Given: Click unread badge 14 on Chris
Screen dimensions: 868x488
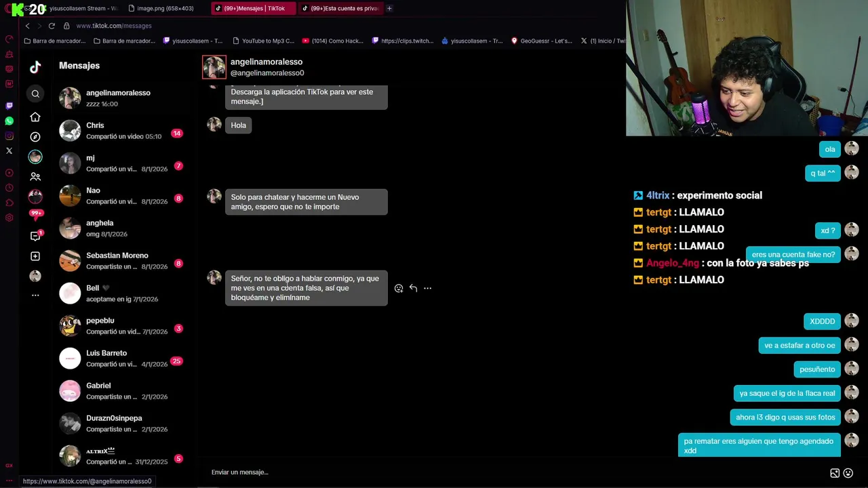Looking at the screenshot, I should 177,134.
